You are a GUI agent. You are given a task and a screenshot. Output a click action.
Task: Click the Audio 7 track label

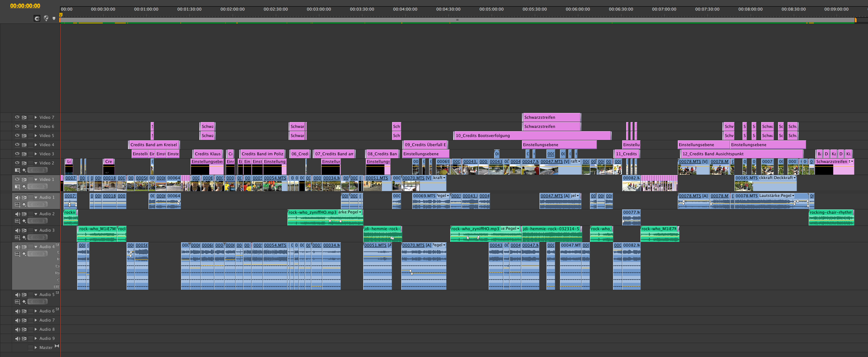47,320
